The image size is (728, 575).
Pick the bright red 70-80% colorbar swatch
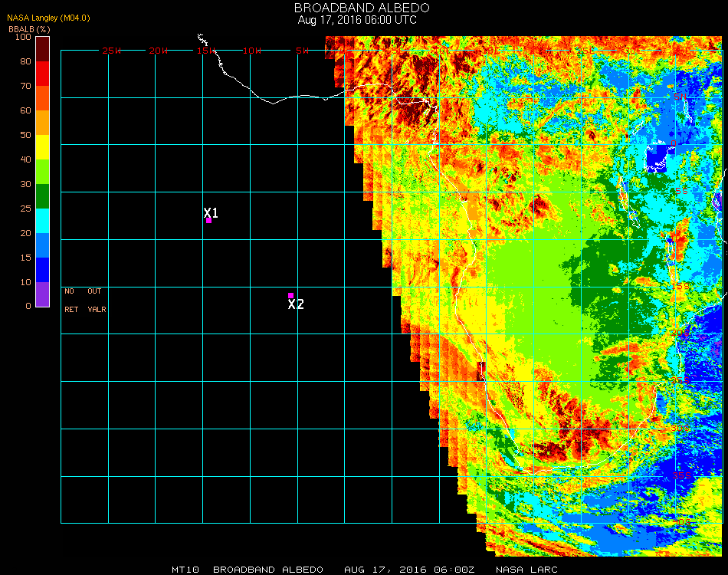pyautogui.click(x=42, y=74)
